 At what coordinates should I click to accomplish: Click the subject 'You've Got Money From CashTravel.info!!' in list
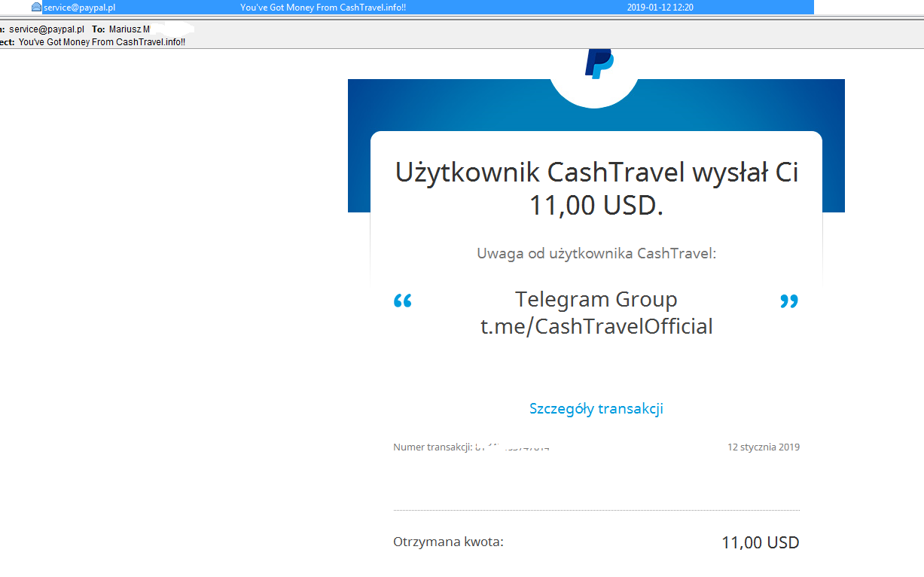point(323,8)
